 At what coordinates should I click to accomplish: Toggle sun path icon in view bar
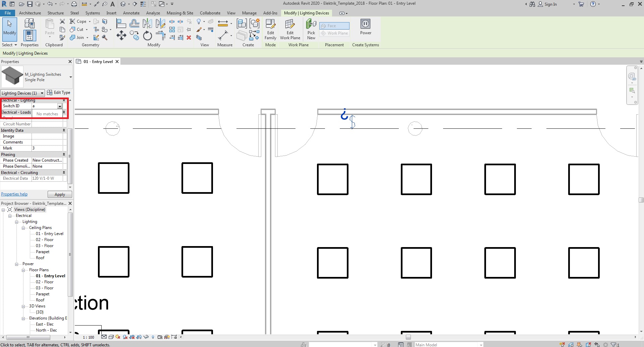click(117, 337)
